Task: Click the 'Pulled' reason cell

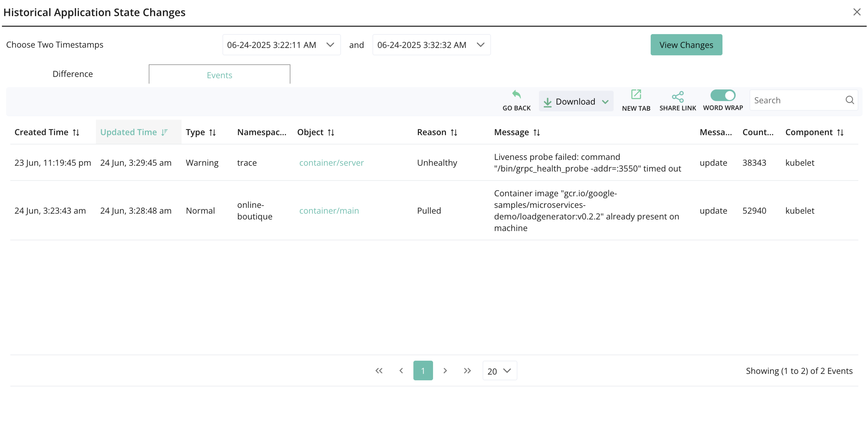Action: click(x=429, y=210)
